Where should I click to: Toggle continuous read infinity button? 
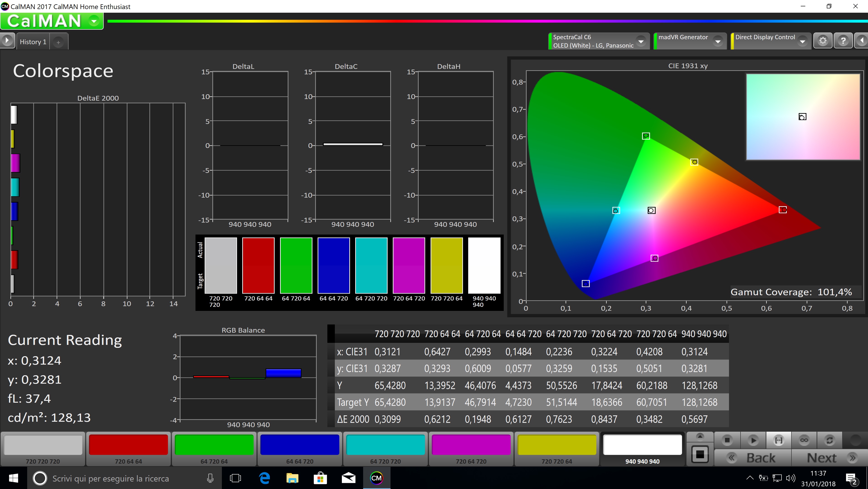[x=804, y=440]
